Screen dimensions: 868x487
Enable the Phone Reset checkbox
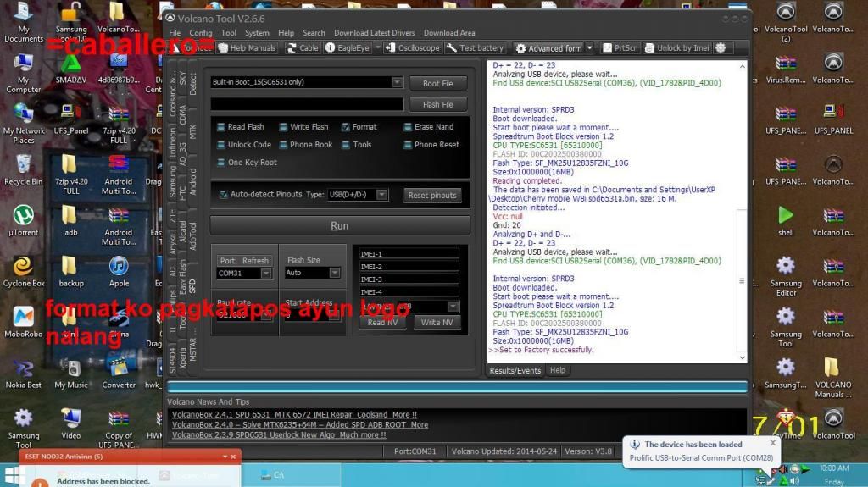[408, 145]
